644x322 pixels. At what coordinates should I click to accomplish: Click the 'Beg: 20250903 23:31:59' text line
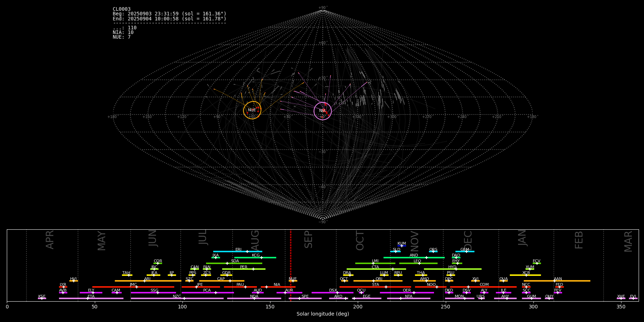170,14
